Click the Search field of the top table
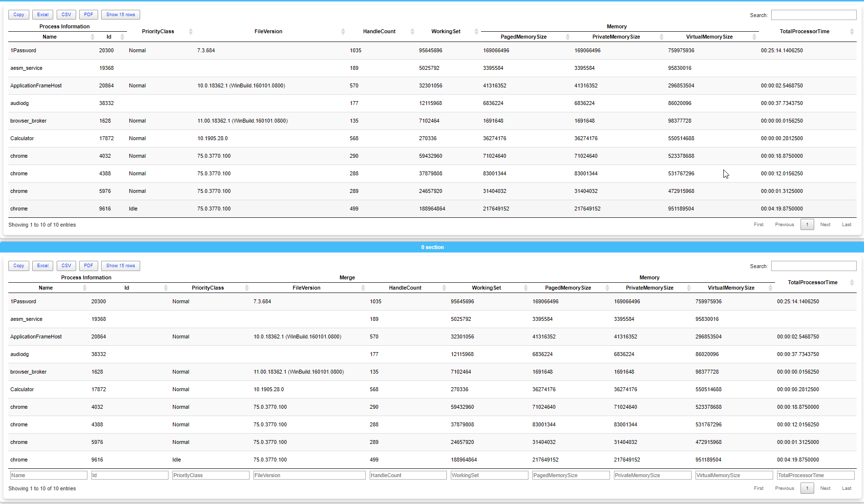Image resolution: width=864 pixels, height=504 pixels. [x=814, y=15]
